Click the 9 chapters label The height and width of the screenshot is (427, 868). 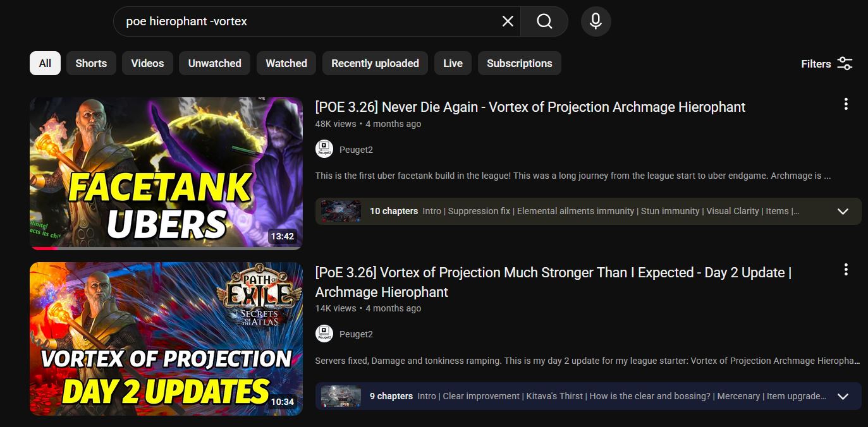[x=391, y=396]
